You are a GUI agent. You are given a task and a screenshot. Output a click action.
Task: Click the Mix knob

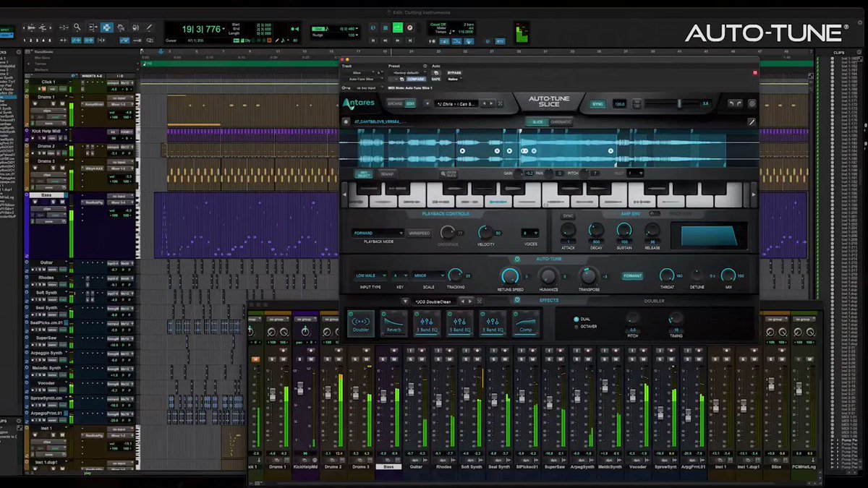[x=728, y=275]
